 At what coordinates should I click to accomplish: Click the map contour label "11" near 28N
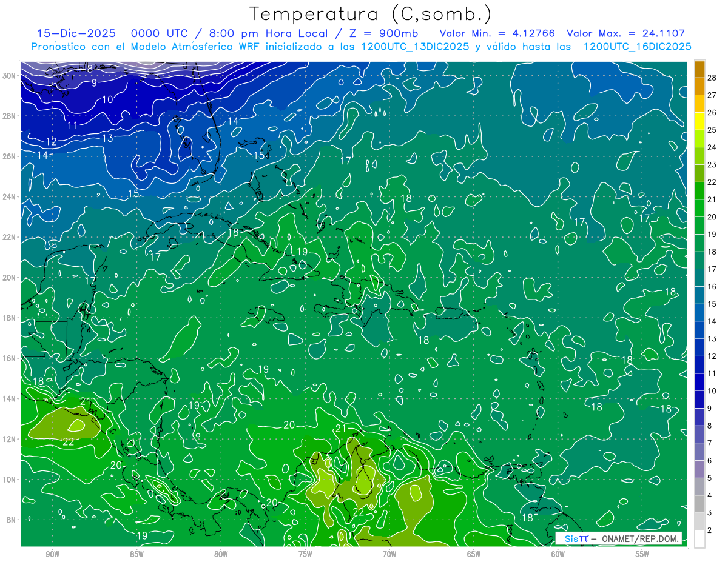[x=73, y=125]
